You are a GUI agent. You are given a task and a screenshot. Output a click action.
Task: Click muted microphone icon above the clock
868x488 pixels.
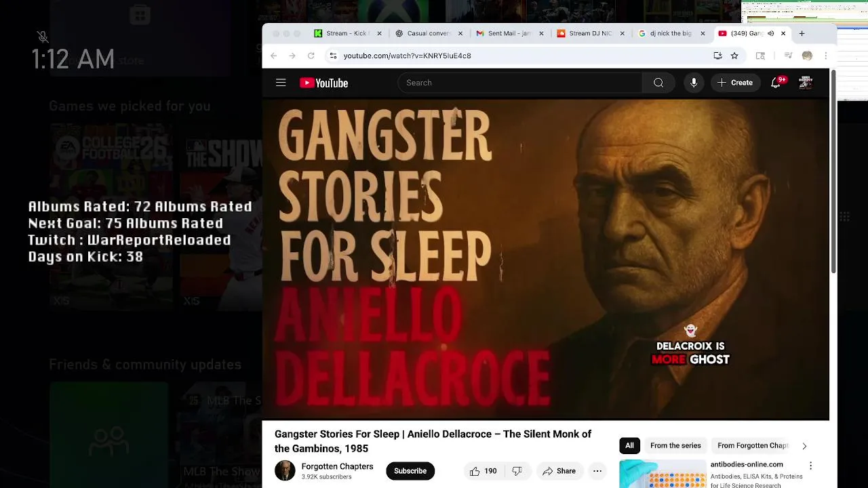43,36
